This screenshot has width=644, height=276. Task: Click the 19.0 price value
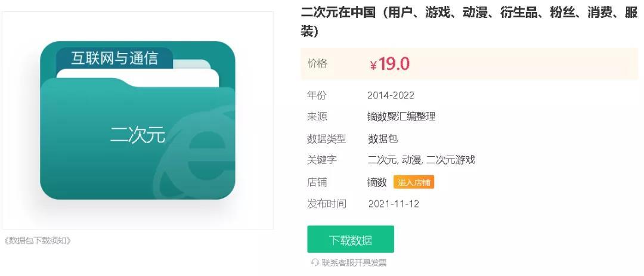click(x=394, y=64)
